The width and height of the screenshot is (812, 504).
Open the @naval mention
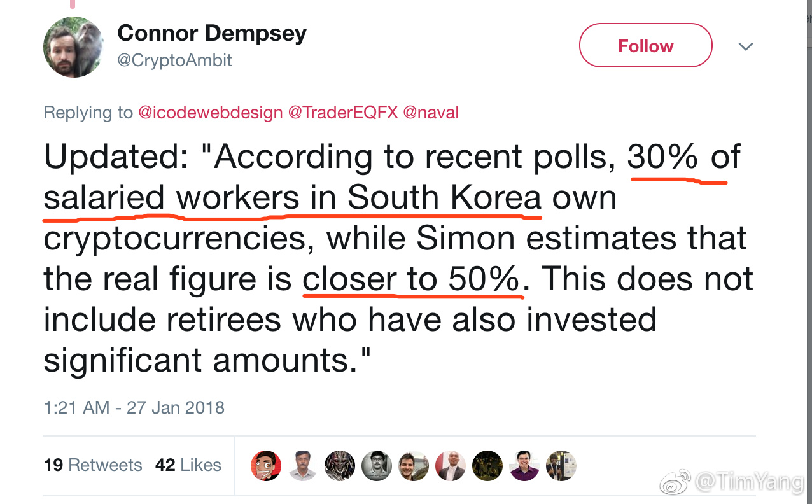pos(431,113)
